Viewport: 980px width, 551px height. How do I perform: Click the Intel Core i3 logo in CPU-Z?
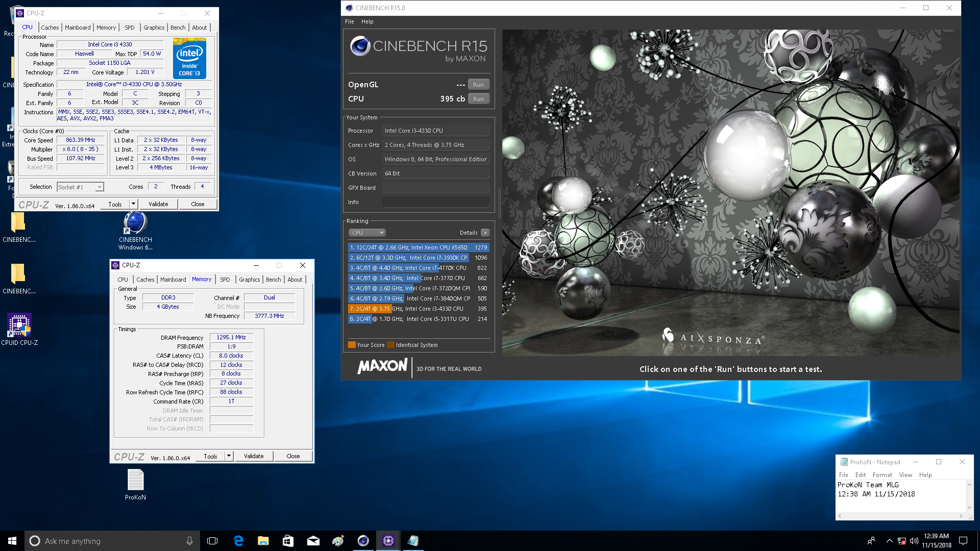(189, 58)
